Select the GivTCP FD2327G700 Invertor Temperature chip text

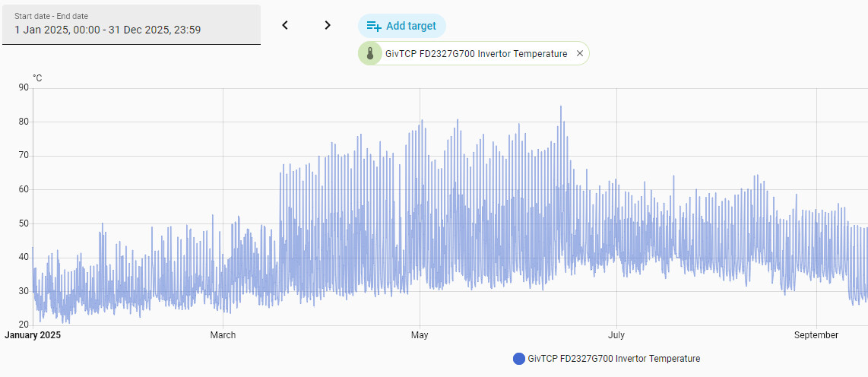[476, 54]
